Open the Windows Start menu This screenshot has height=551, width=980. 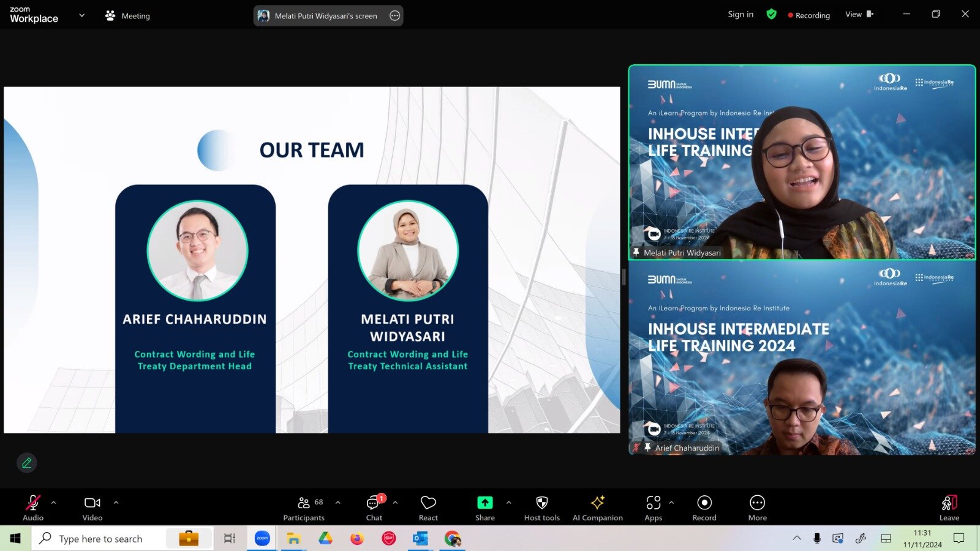tap(15, 538)
